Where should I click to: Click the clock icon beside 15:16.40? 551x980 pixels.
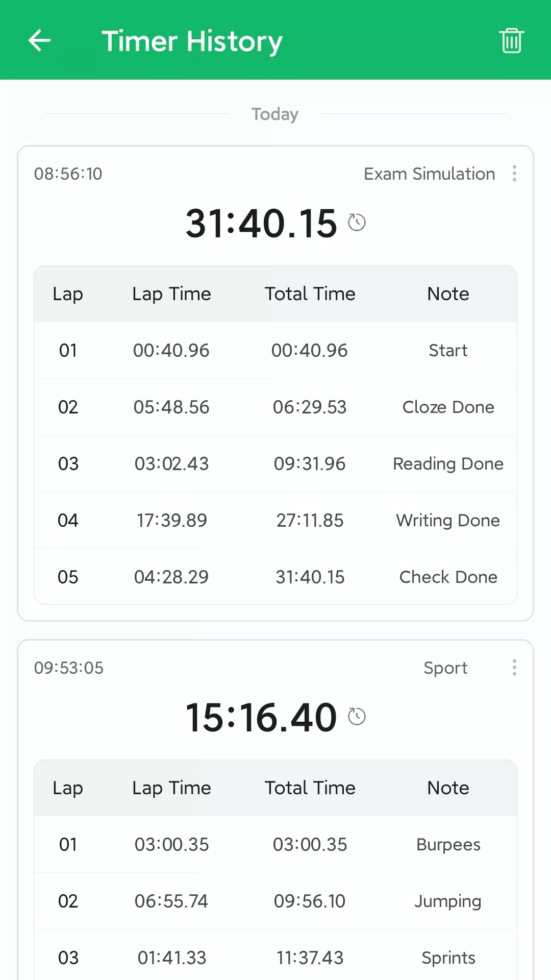tap(357, 717)
